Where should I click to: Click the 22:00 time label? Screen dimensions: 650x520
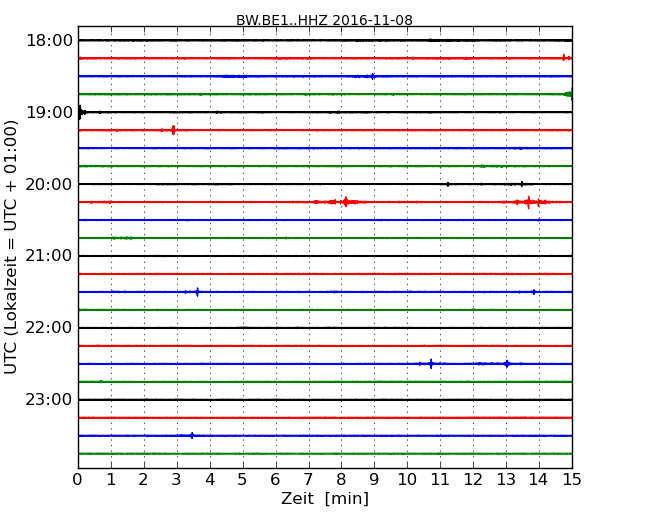click(49, 328)
